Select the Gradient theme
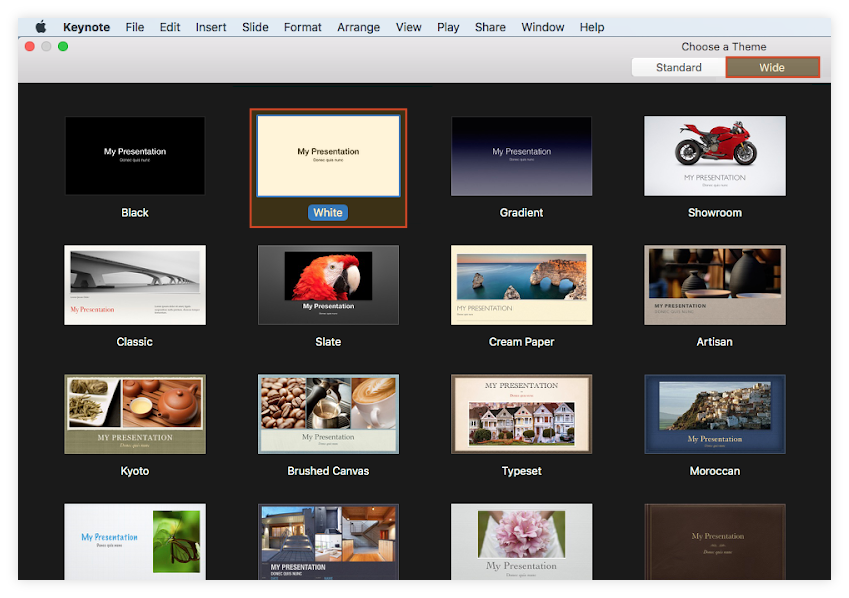The width and height of the screenshot is (849, 598). tap(521, 155)
